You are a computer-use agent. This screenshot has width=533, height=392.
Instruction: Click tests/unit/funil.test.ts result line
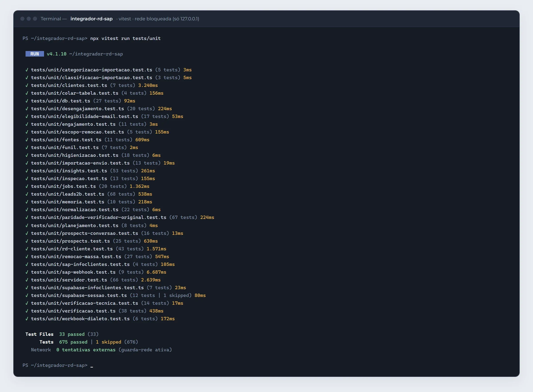82,148
